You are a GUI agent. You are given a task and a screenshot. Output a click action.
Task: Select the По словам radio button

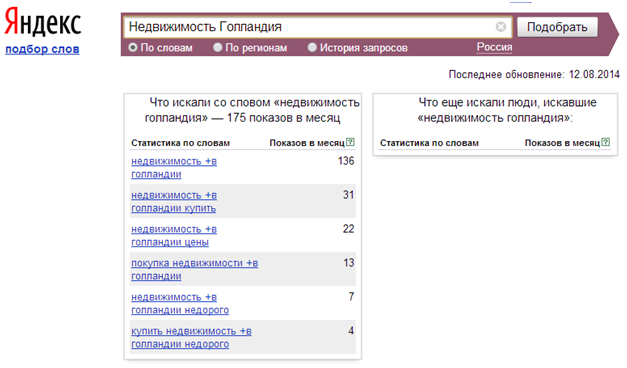coord(132,48)
